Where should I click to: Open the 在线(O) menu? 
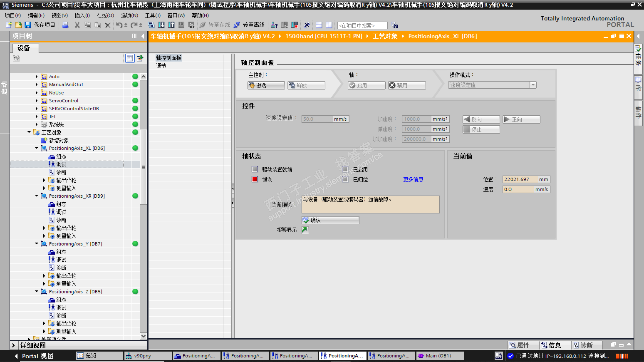tap(105, 15)
